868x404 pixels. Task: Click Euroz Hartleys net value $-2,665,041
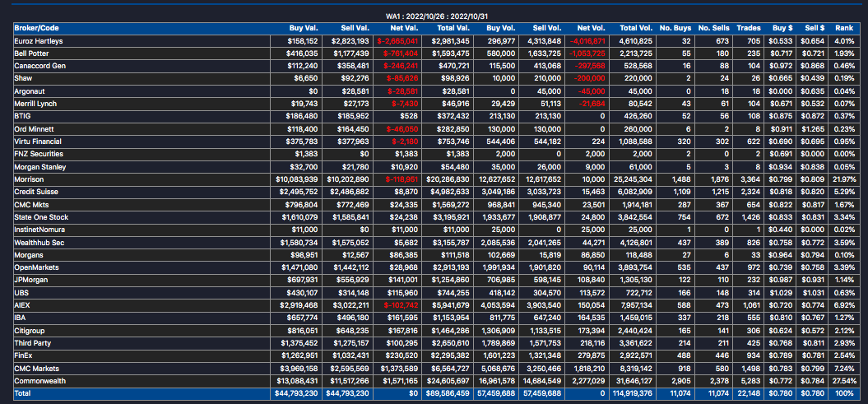[399, 40]
